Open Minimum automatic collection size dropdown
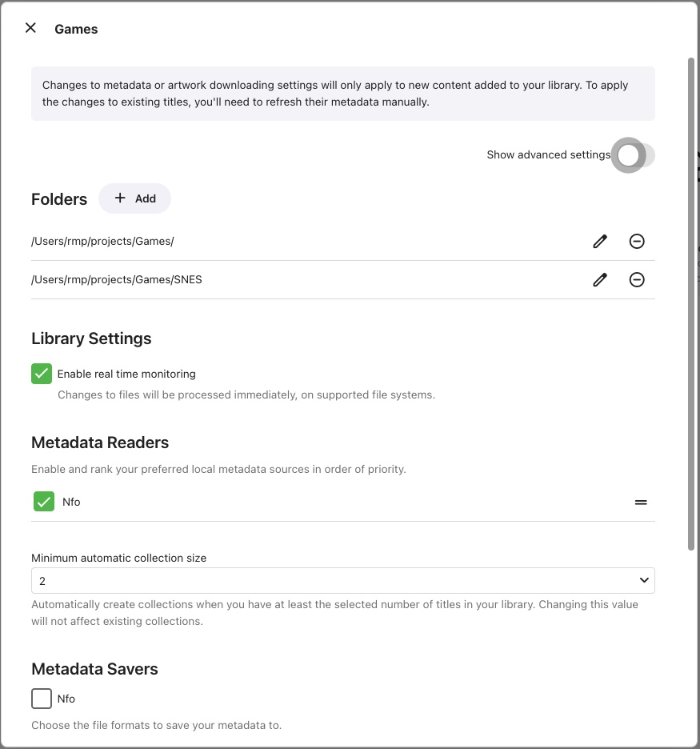This screenshot has height=749, width=700. click(x=342, y=581)
